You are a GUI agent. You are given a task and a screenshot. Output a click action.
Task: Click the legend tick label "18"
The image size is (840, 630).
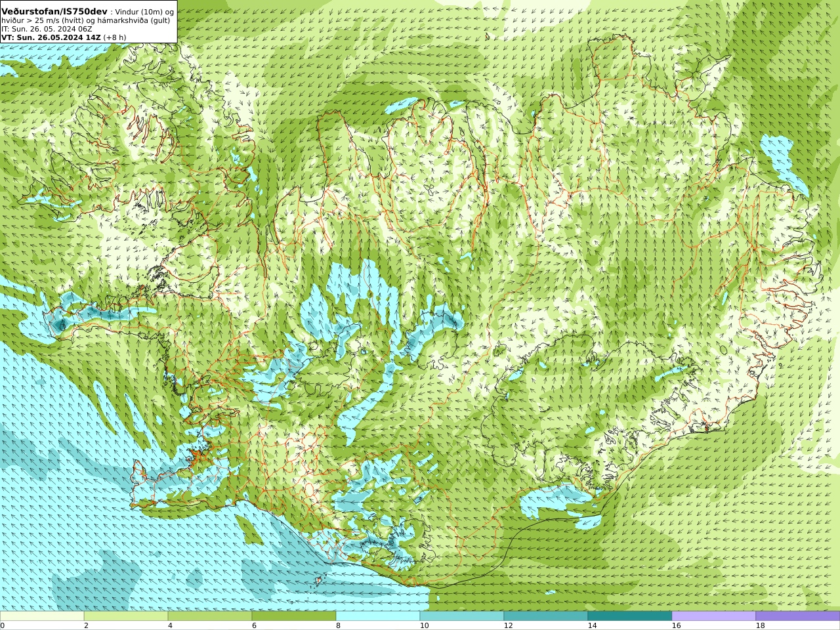(x=759, y=625)
